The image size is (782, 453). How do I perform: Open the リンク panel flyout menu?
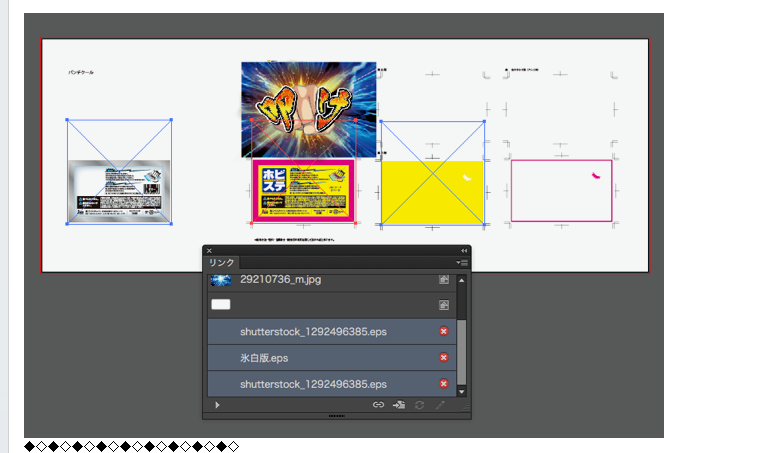462,262
